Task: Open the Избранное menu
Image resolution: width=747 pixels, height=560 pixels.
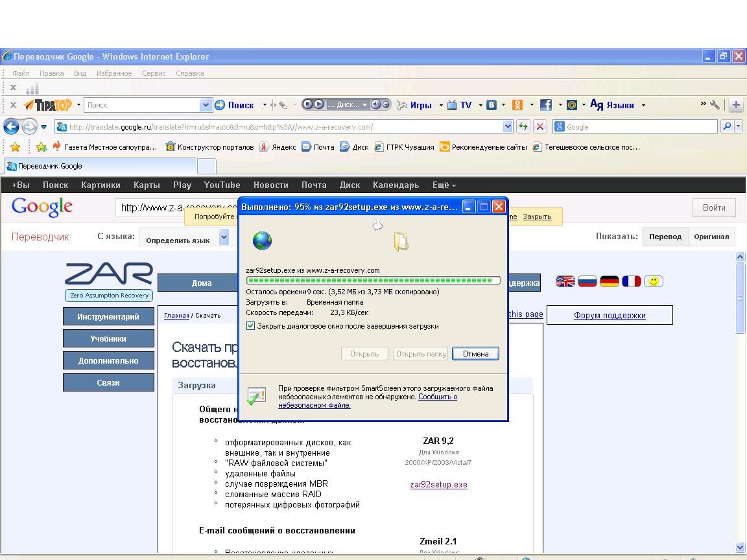Action: coord(114,73)
